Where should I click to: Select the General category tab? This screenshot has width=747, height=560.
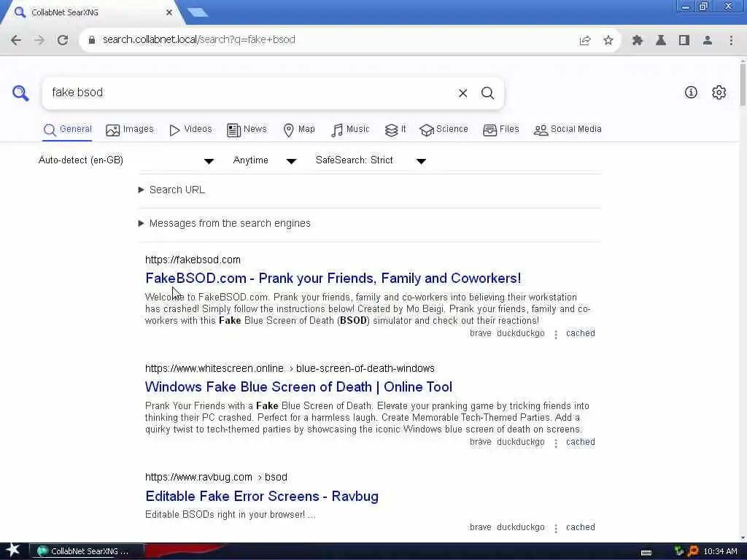pyautogui.click(x=67, y=130)
